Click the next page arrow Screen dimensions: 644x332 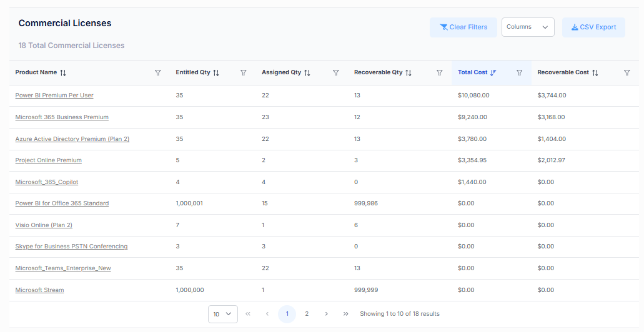coord(326,314)
